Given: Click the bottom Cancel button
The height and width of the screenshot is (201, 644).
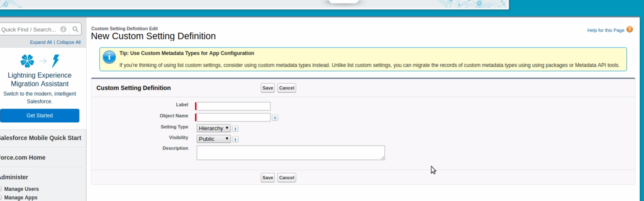Looking at the screenshot, I should click(x=287, y=177).
